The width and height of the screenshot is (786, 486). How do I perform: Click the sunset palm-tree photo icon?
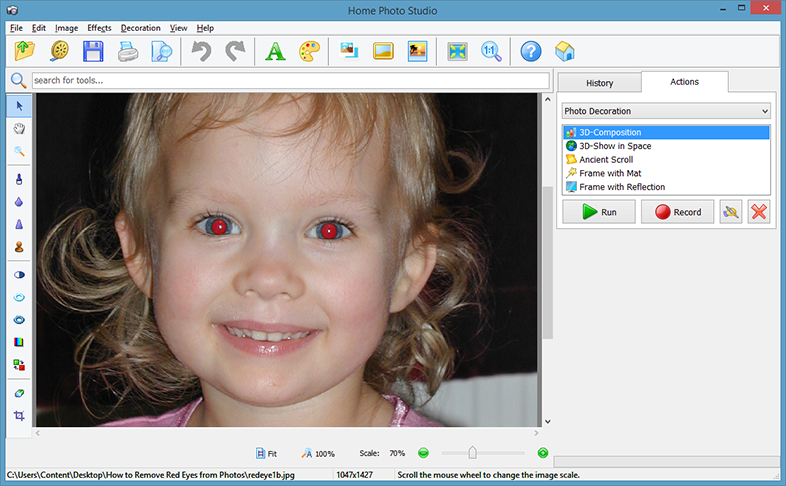(x=417, y=51)
